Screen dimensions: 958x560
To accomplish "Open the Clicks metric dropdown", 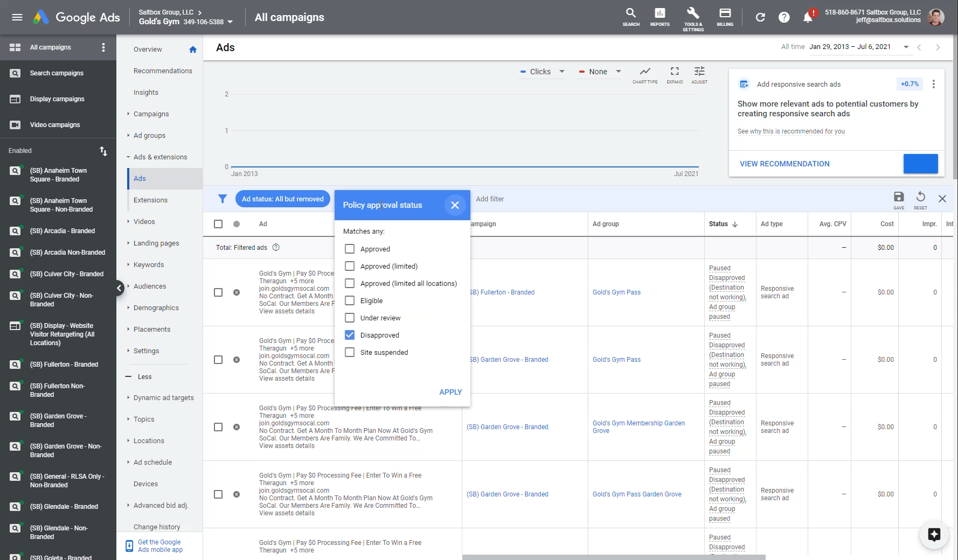I will coord(542,72).
